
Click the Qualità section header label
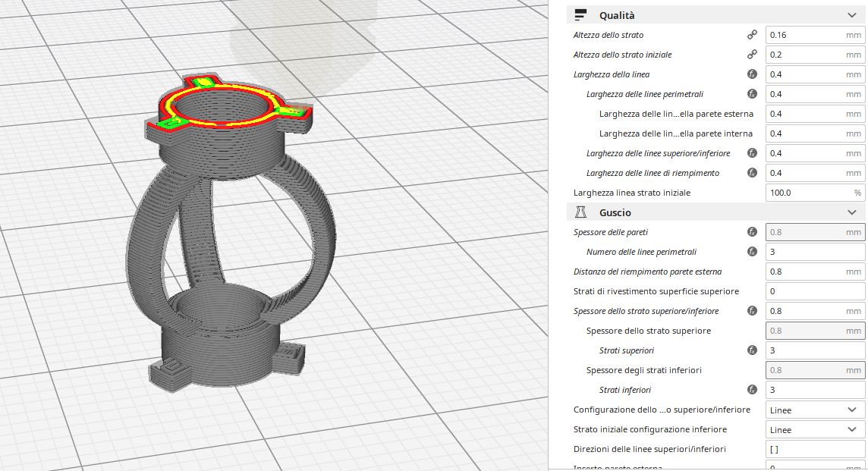(617, 15)
